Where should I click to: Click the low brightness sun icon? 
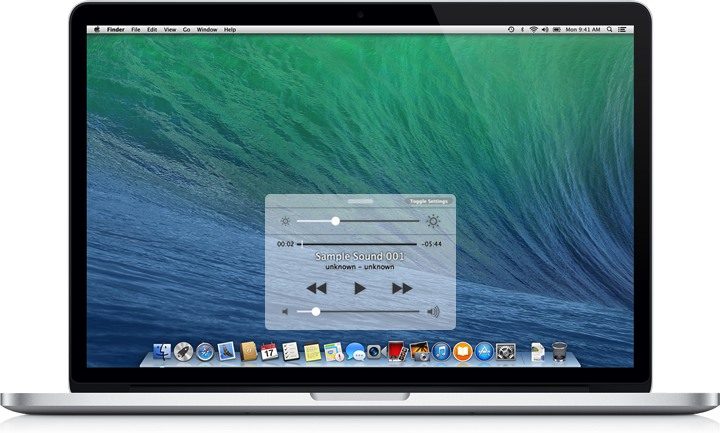(x=285, y=221)
